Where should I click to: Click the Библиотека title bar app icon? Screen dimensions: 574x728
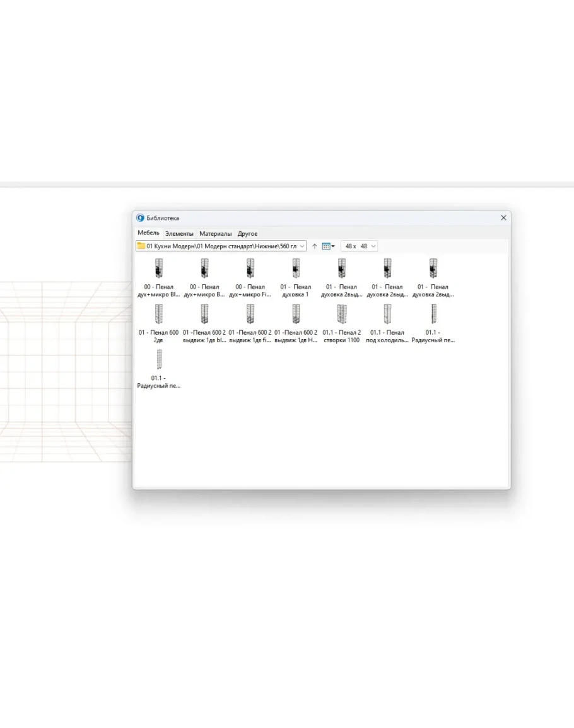pyautogui.click(x=141, y=218)
